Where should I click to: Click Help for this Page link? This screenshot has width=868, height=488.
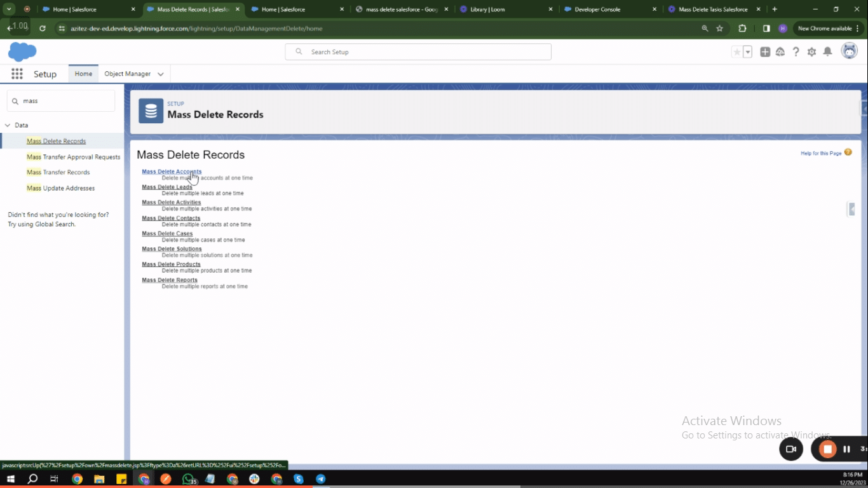[x=821, y=153]
